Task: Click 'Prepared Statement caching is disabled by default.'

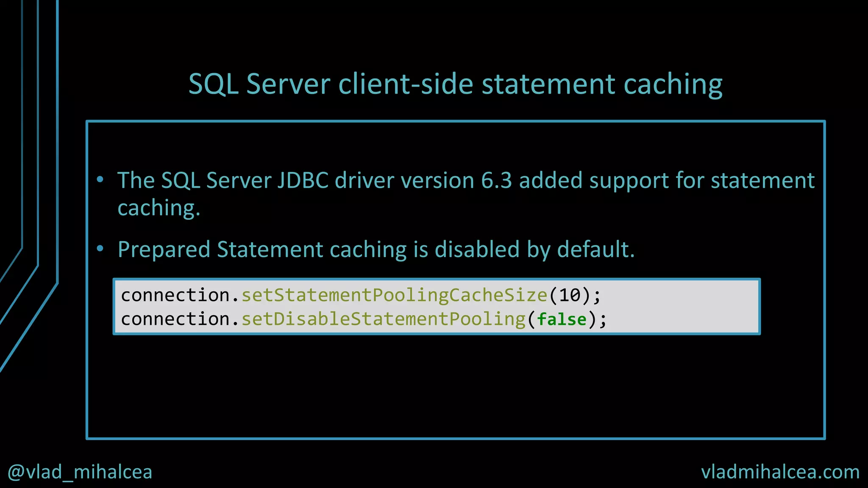Action: tap(376, 250)
